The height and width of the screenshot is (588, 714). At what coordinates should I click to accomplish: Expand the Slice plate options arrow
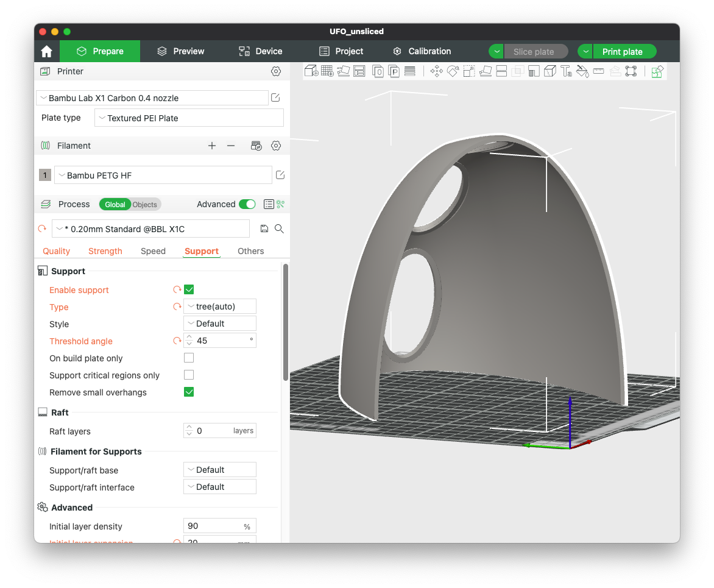tap(497, 51)
